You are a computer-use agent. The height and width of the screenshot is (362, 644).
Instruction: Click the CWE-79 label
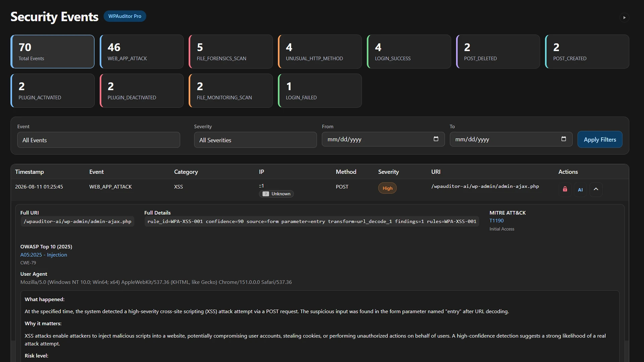(x=28, y=263)
